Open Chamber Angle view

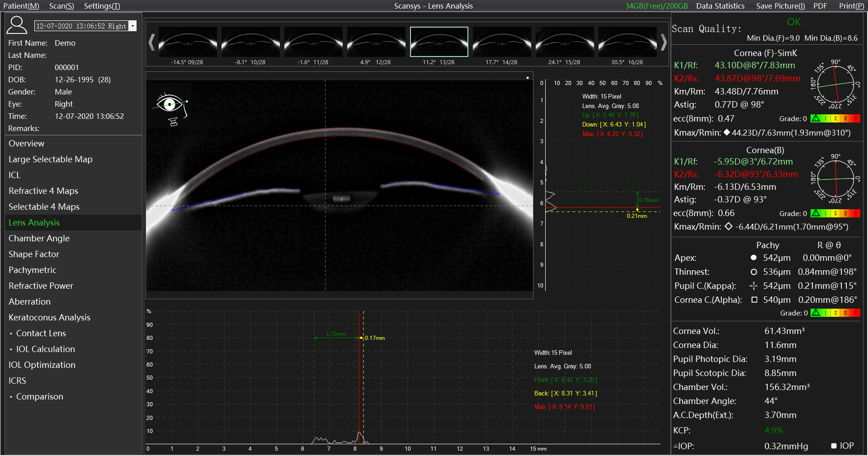coord(73,238)
